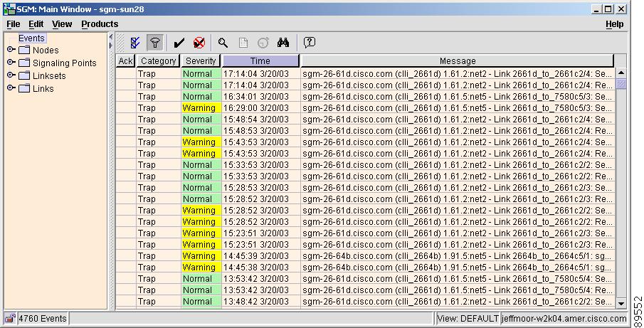
Task: Click the Links folder icon
Action: click(25, 88)
